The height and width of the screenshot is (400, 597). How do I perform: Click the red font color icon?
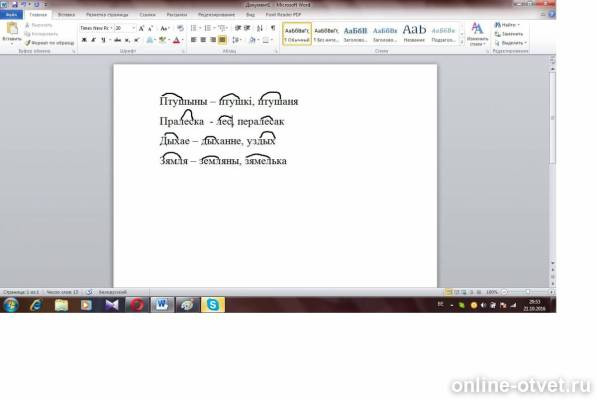point(176,40)
